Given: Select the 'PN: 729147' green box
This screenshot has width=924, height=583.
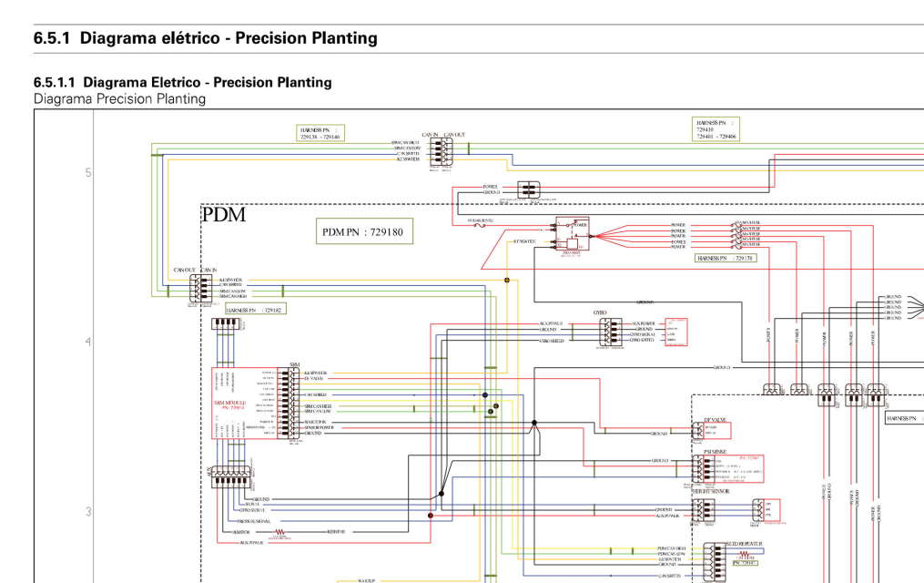Looking at the screenshot, I should [745, 563].
